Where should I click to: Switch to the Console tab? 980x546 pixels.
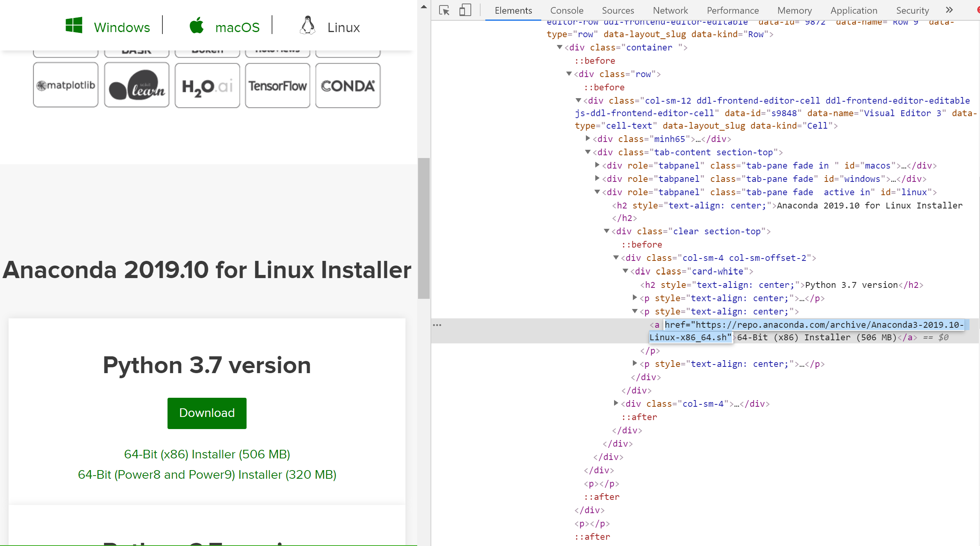coord(567,11)
